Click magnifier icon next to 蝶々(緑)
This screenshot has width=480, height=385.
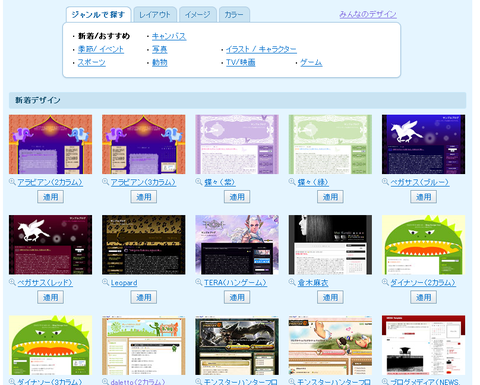[x=292, y=182]
